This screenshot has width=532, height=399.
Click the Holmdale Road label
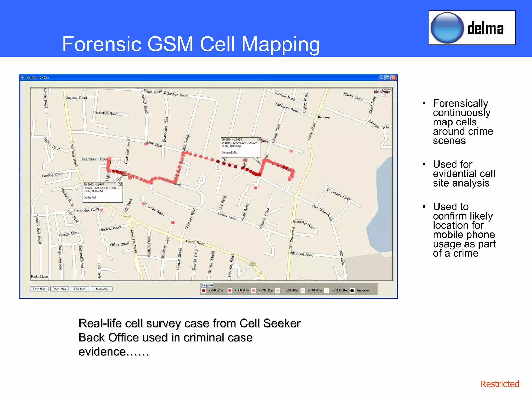tap(106, 113)
